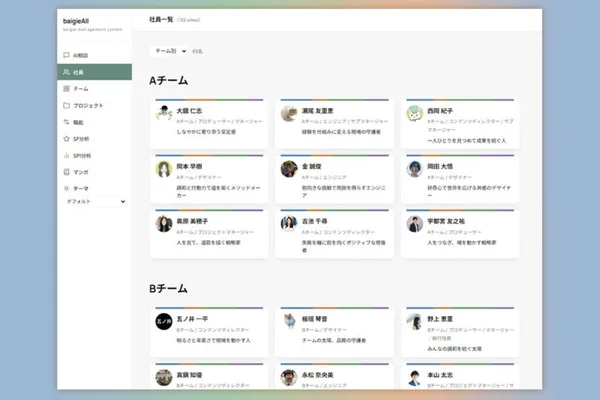Click the SF分析 star icon
Screen dimensions: 600x400
pos(66,139)
